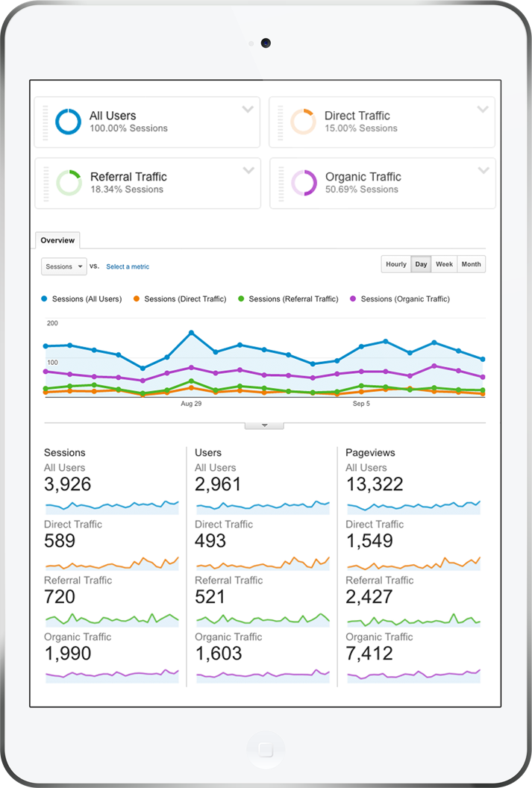Image resolution: width=532 pixels, height=788 pixels.
Task: Click the All Users Sessions sparkline chart
Action: pos(112,506)
